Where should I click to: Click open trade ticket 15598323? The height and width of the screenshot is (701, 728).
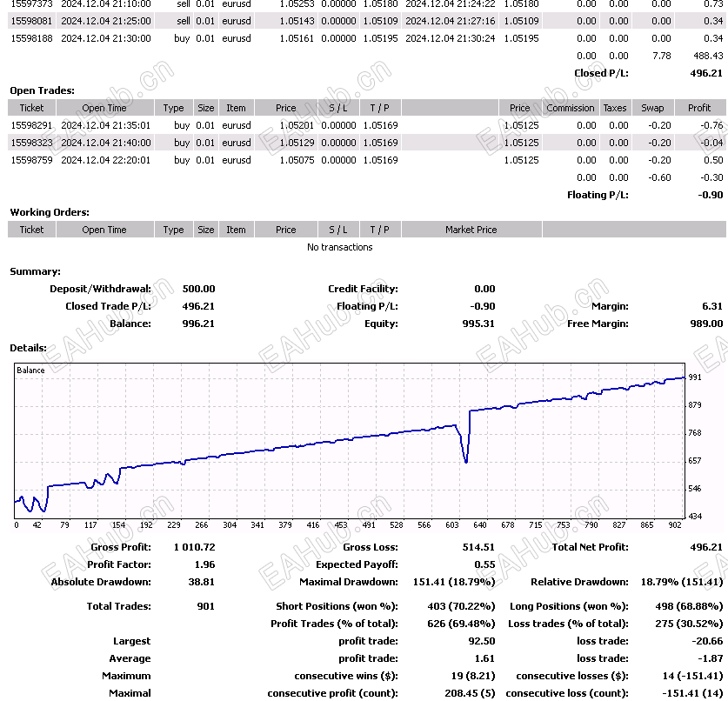(31, 143)
